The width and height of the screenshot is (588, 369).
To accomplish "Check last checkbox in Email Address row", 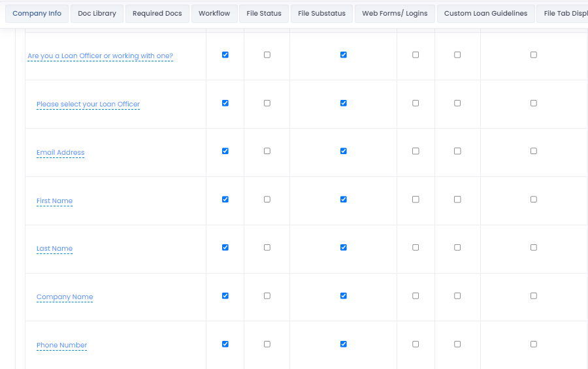I will point(534,151).
